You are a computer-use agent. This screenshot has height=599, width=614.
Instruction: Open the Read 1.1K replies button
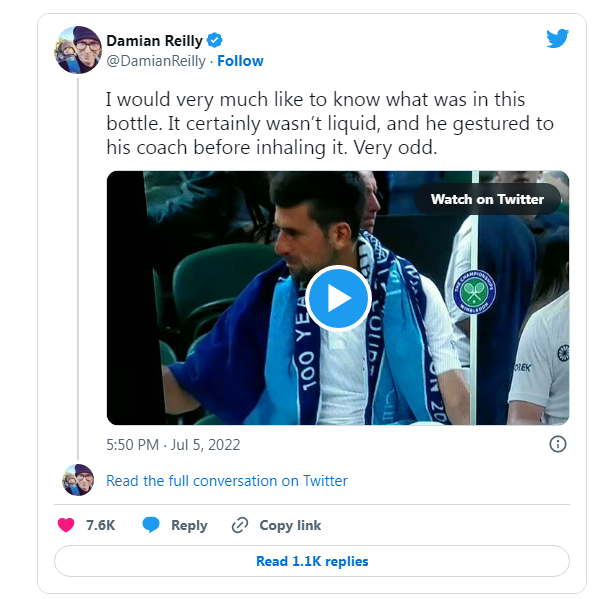312,561
